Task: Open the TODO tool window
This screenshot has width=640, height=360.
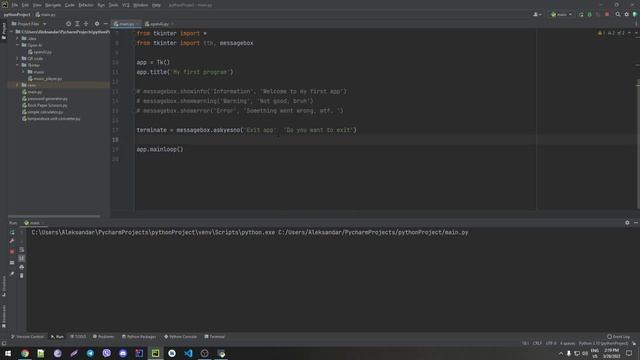Action: [x=78, y=337]
